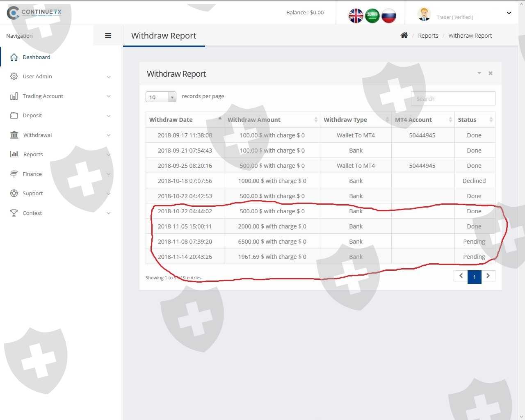Click the Search input field
Viewport: 525px width, 420px height.
tap(453, 98)
